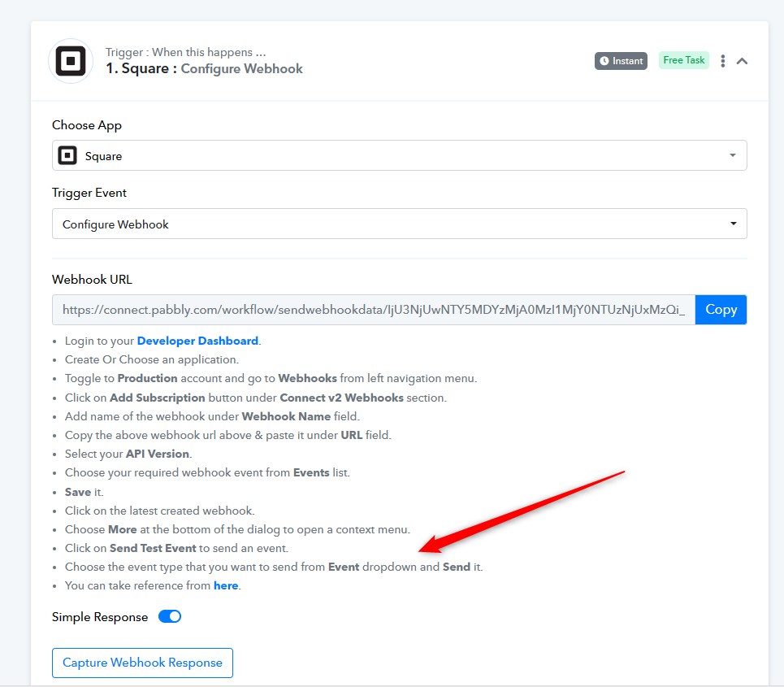Open the reference 'here' link
The width and height of the screenshot is (784, 687).
[x=226, y=585]
